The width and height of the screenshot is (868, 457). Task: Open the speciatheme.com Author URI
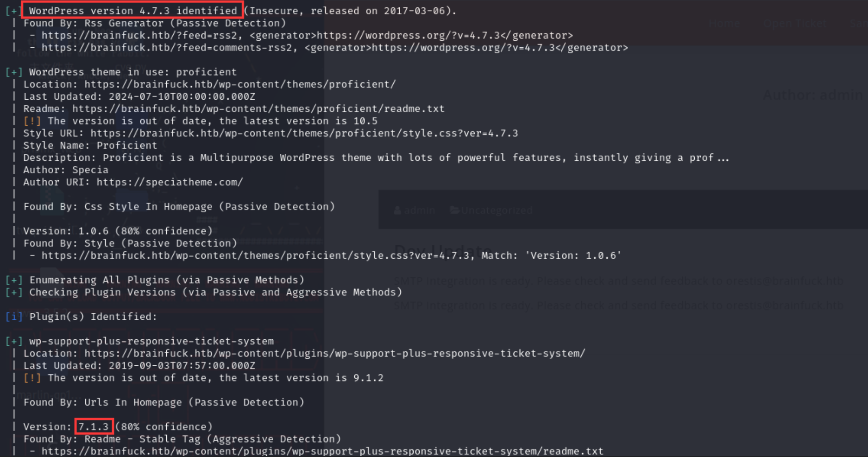[x=170, y=182]
